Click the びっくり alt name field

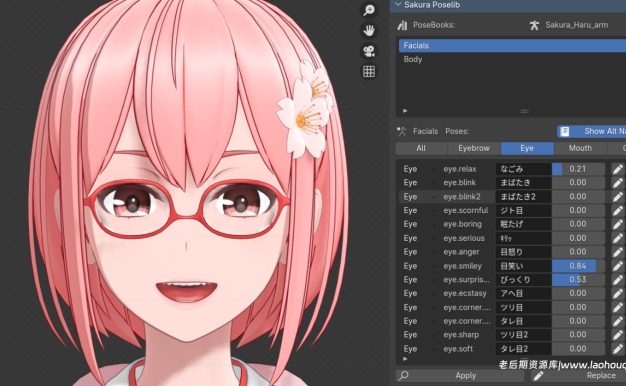523,280
